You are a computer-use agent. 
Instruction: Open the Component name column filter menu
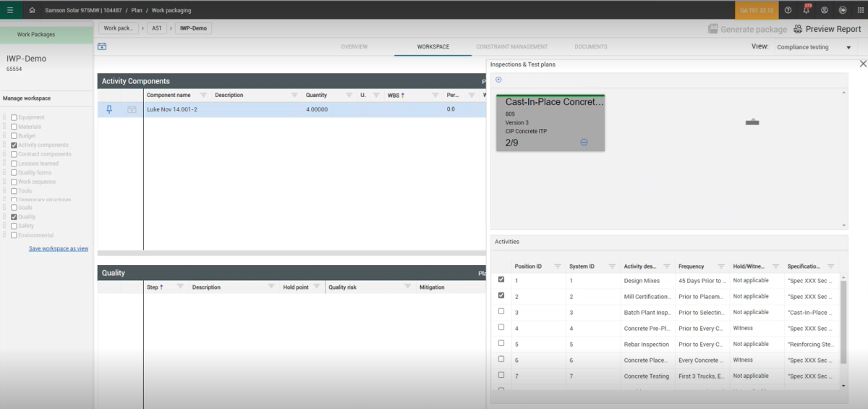(203, 95)
